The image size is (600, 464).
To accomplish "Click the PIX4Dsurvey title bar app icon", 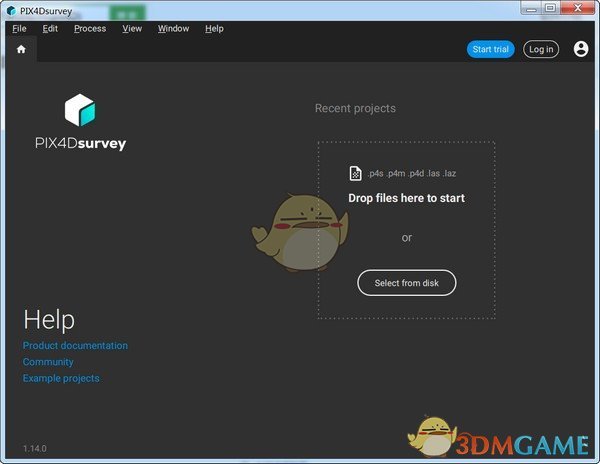I will (x=11, y=11).
